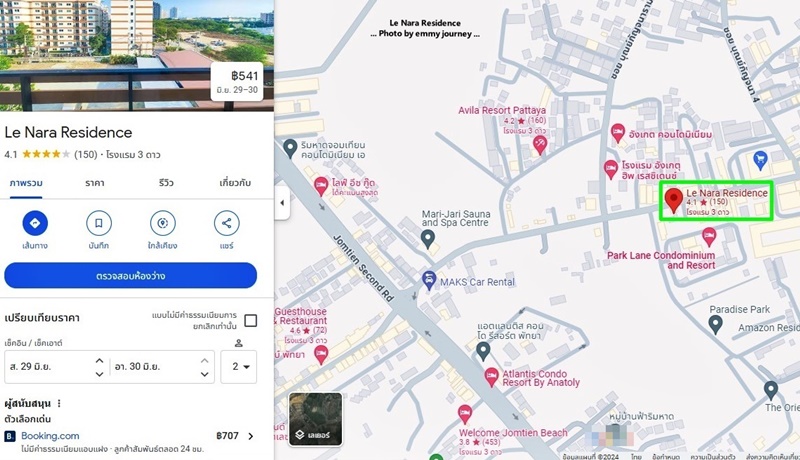800x460 pixels.
Task: Click check-out date down arrow
Action: click(x=205, y=374)
